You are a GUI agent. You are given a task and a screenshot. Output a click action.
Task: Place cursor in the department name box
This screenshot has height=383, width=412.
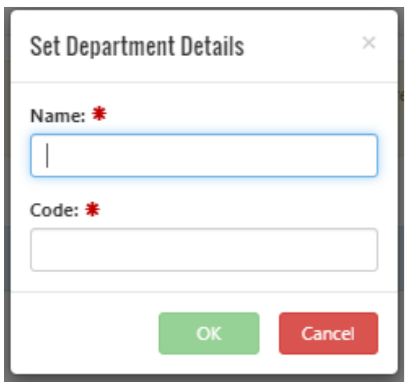pyautogui.click(x=204, y=155)
